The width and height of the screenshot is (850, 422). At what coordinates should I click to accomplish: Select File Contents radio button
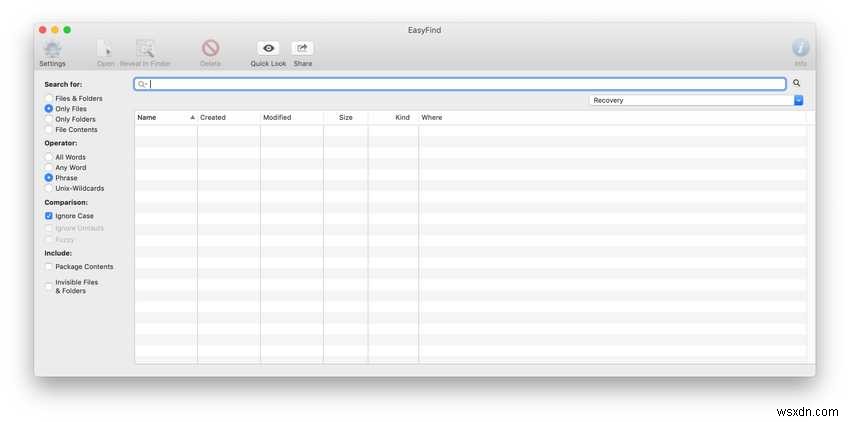point(49,130)
